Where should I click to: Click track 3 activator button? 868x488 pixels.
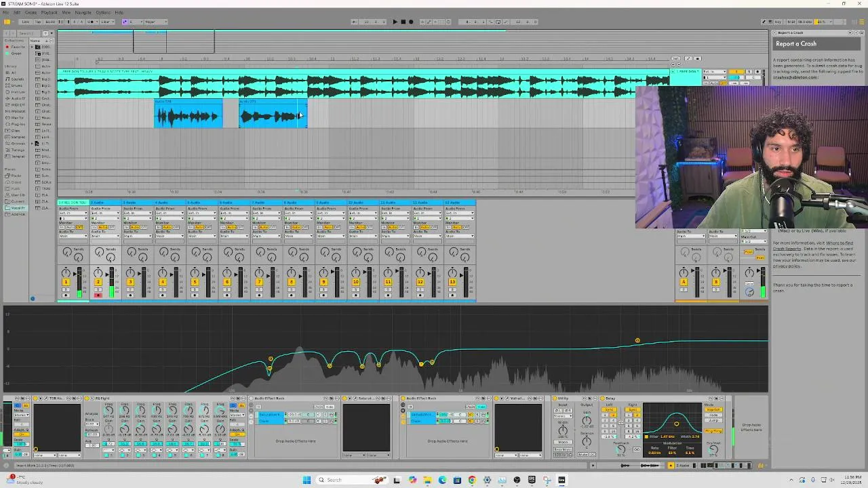[x=130, y=282]
